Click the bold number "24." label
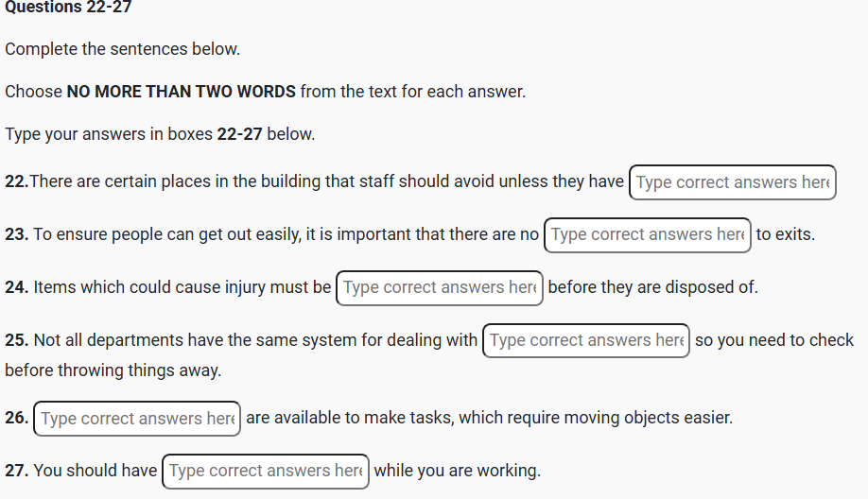 click(17, 287)
